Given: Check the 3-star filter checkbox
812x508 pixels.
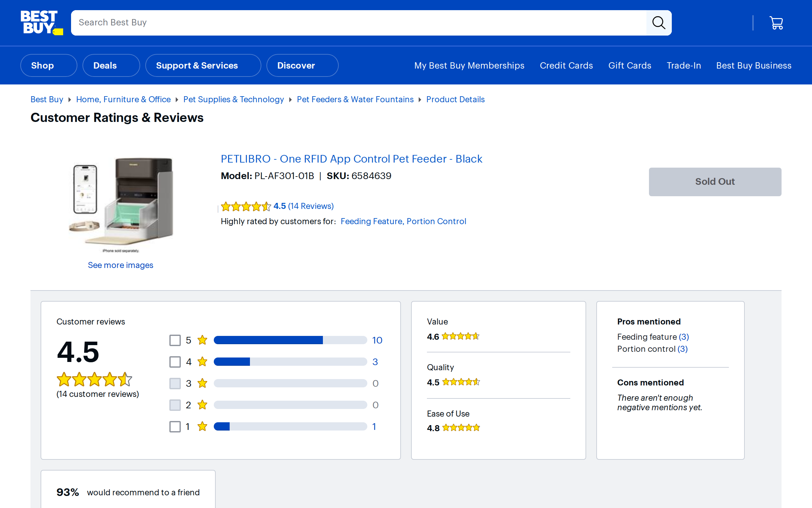Looking at the screenshot, I should (175, 383).
